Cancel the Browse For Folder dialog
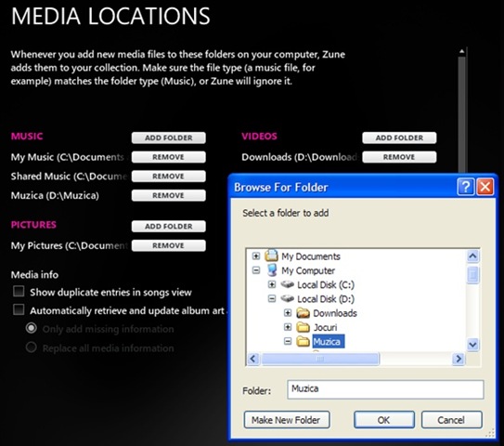This screenshot has height=446, width=504. pyautogui.click(x=452, y=420)
